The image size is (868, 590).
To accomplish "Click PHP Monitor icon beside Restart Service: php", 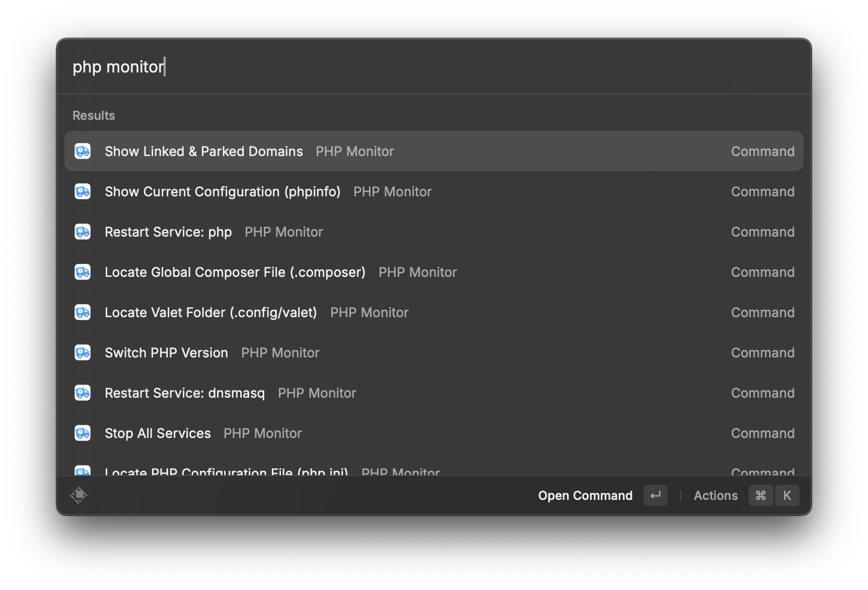I will pos(83,232).
